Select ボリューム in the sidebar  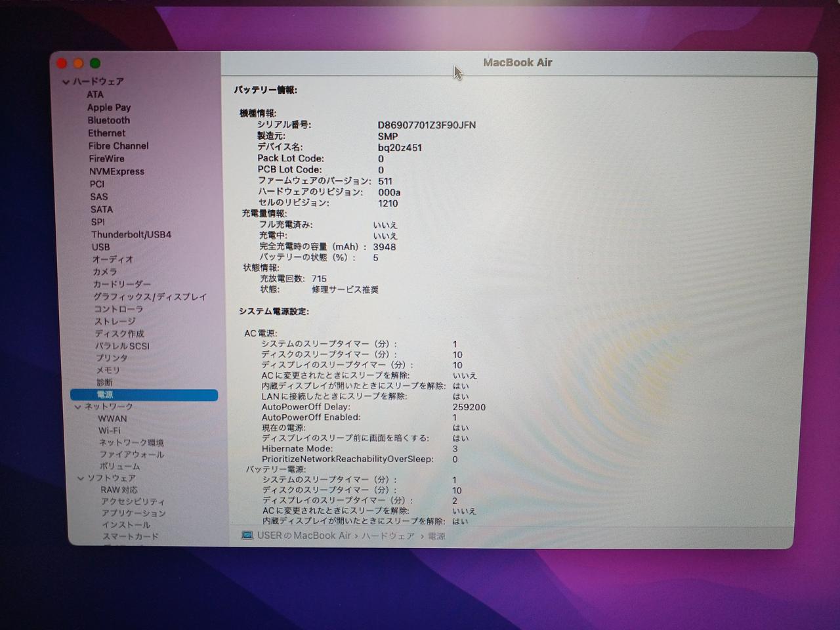tap(120, 467)
